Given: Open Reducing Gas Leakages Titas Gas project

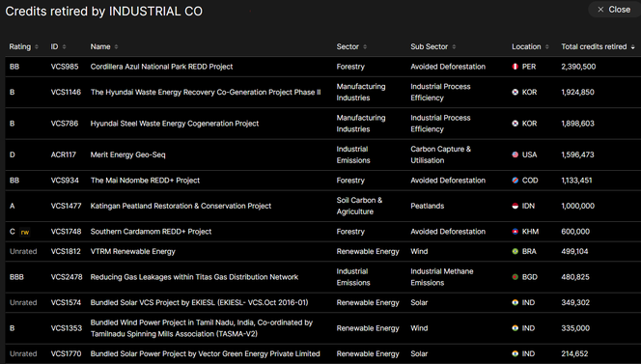Looking at the screenshot, I should pyautogui.click(x=194, y=277).
